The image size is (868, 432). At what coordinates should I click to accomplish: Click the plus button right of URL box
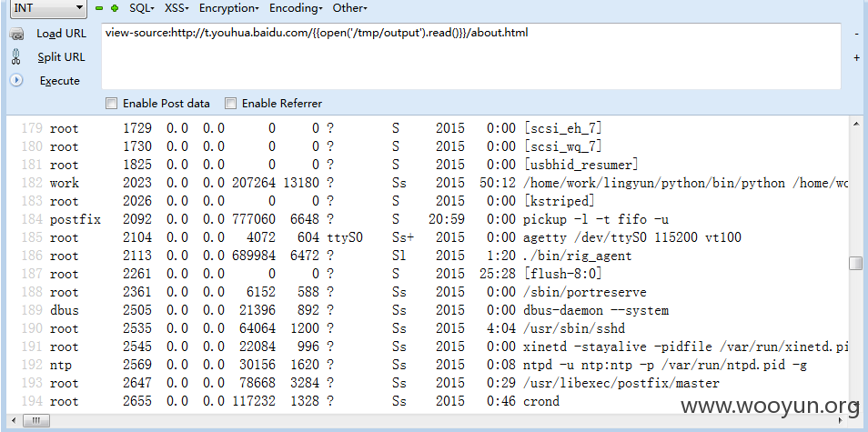click(856, 58)
